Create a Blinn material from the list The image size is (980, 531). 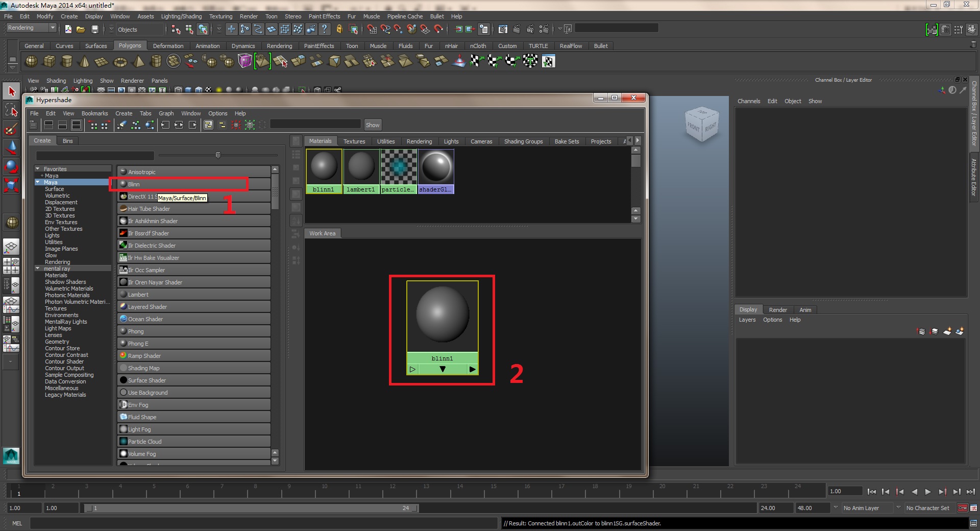pyautogui.click(x=194, y=184)
